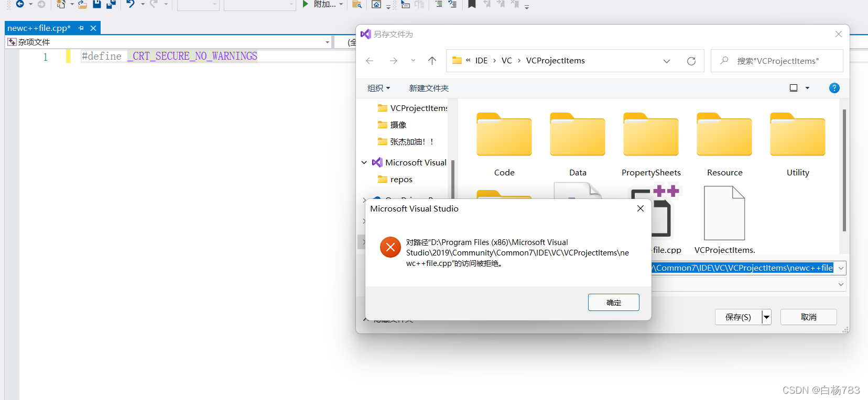The image size is (868, 400).
Task: Click the home window toolbar icon
Action: coord(376,4)
